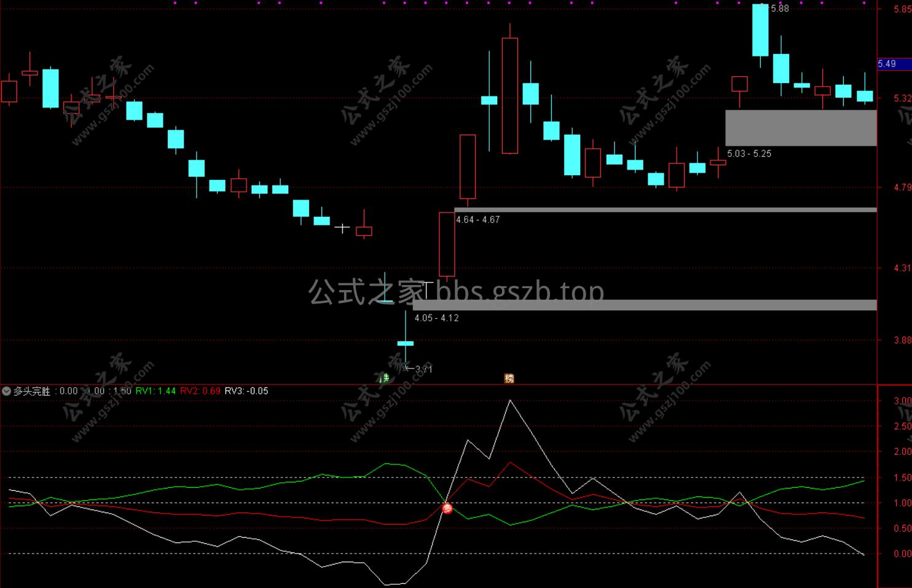Click the 4.31 price axis label
The image size is (912, 588).
tap(903, 268)
